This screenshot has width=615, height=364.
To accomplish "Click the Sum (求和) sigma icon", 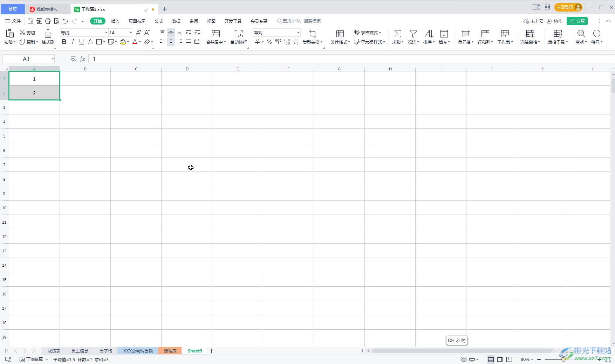I will [x=397, y=34].
